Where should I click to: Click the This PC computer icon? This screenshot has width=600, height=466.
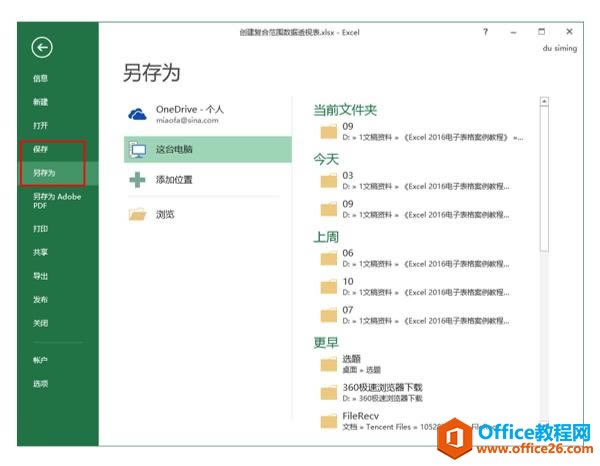point(138,150)
